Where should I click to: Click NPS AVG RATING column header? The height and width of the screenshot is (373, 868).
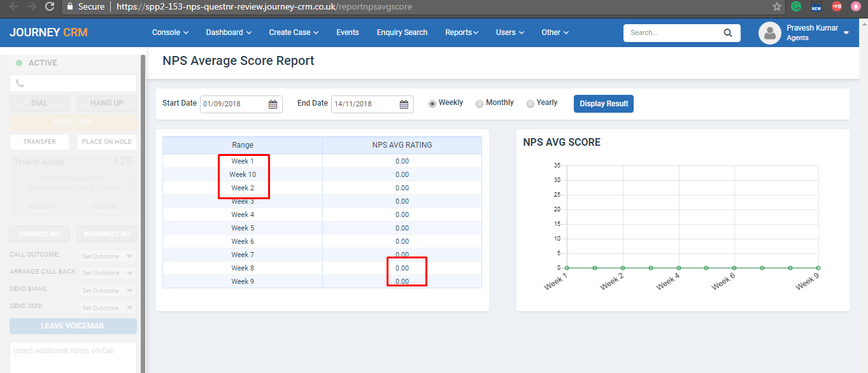click(x=402, y=145)
